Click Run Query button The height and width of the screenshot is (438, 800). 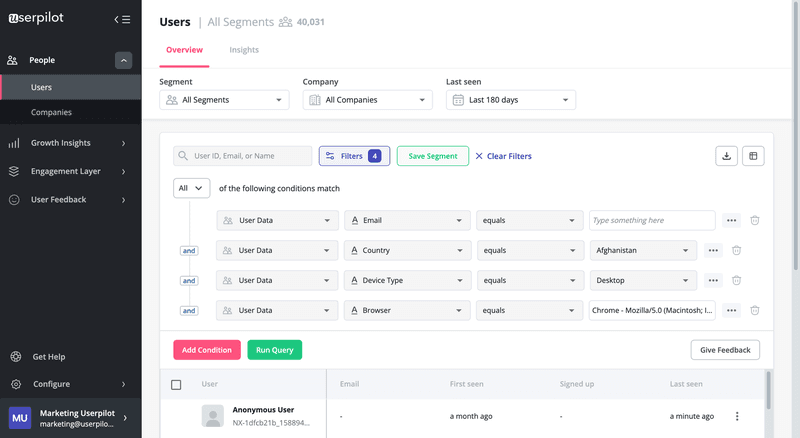274,350
